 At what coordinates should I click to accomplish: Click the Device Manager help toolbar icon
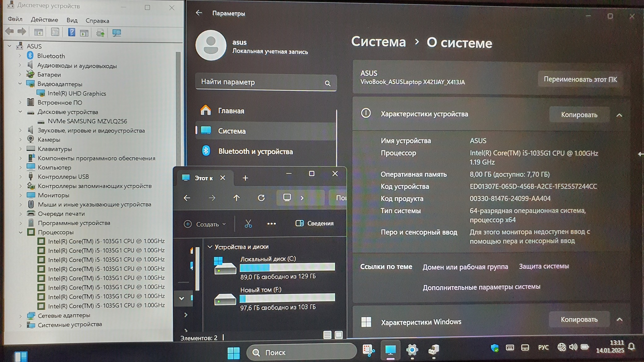[72, 32]
